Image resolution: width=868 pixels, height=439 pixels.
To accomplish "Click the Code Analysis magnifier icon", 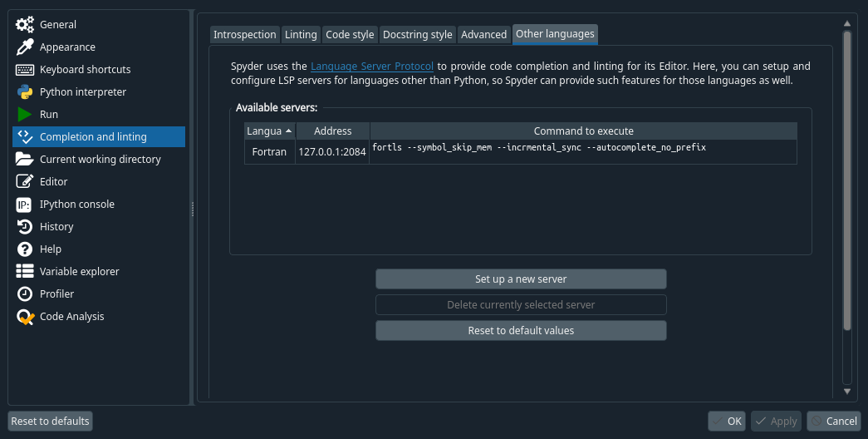I will click(x=26, y=317).
